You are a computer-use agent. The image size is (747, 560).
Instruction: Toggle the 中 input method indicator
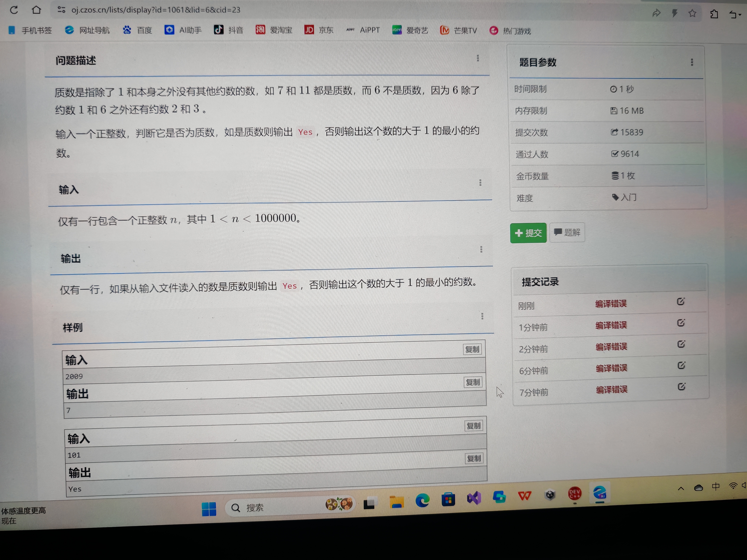[x=716, y=486]
